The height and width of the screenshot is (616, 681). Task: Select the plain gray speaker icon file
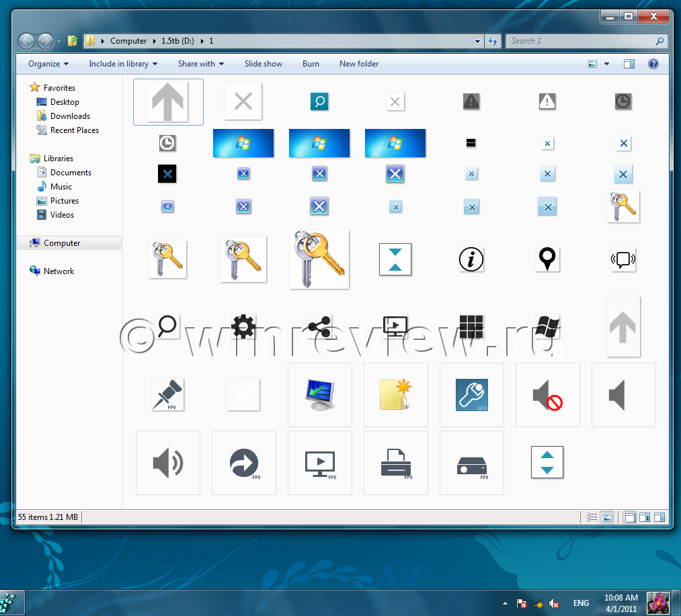624,395
